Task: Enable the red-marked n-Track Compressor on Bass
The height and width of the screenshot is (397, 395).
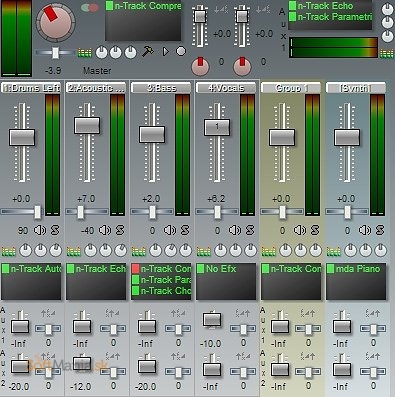Action: 135,269
